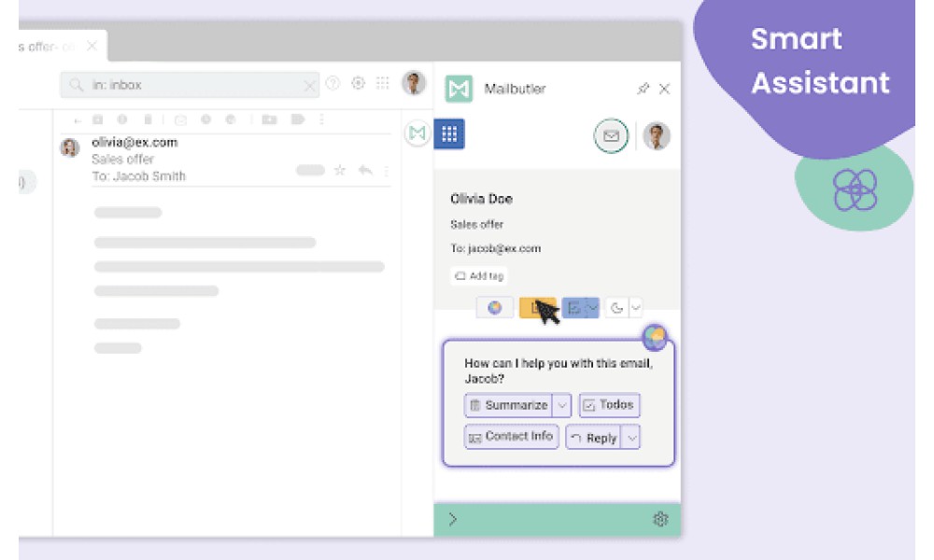
Task: Open the blue apps grid button
Action: click(x=449, y=133)
